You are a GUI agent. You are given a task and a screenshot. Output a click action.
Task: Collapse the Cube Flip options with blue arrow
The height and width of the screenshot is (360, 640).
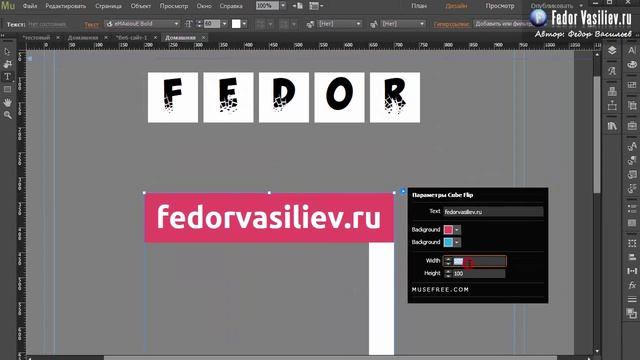pos(403,191)
